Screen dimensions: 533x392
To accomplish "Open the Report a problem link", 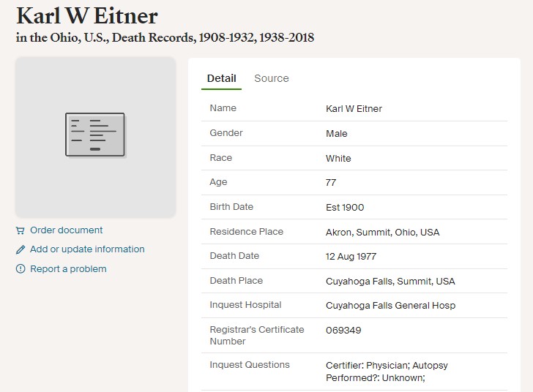I will click(68, 269).
